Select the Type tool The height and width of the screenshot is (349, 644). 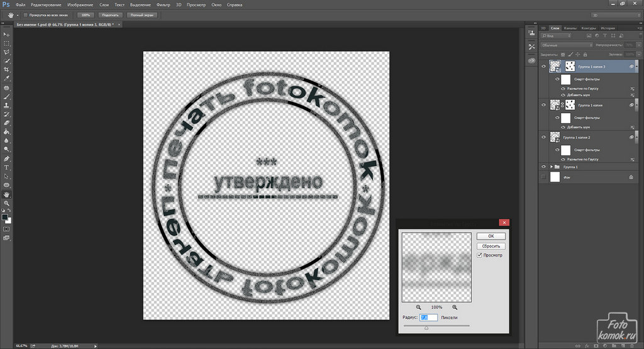coord(6,167)
